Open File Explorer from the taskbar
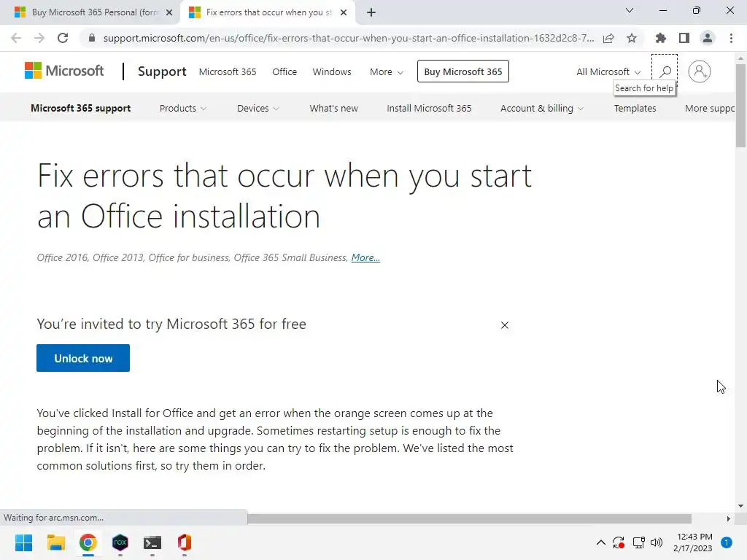Image resolution: width=747 pixels, height=560 pixels. [55, 542]
